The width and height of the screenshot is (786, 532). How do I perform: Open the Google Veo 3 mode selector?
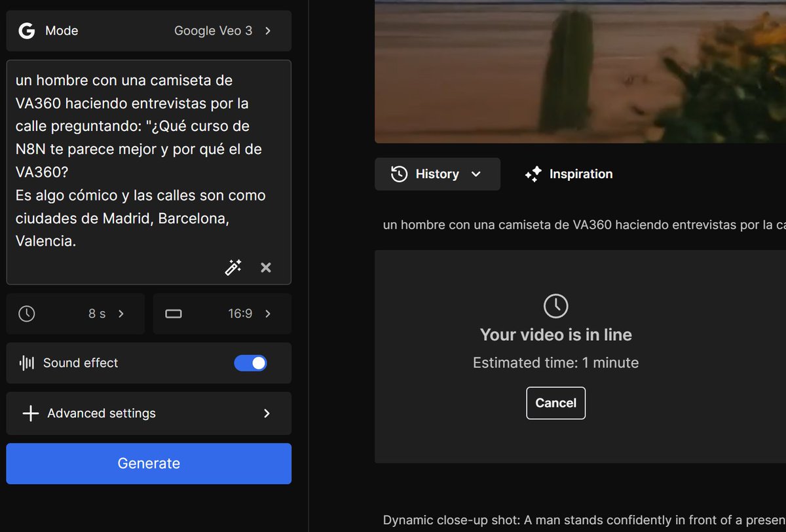(x=149, y=31)
